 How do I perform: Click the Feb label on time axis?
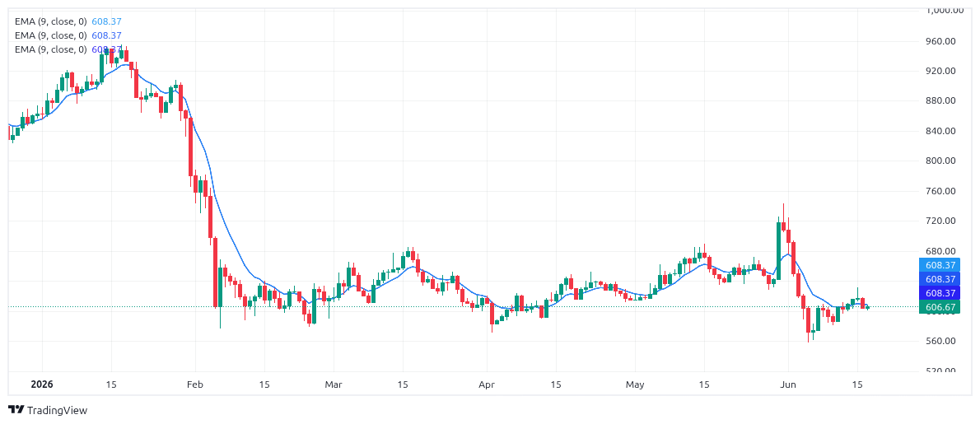click(x=196, y=384)
